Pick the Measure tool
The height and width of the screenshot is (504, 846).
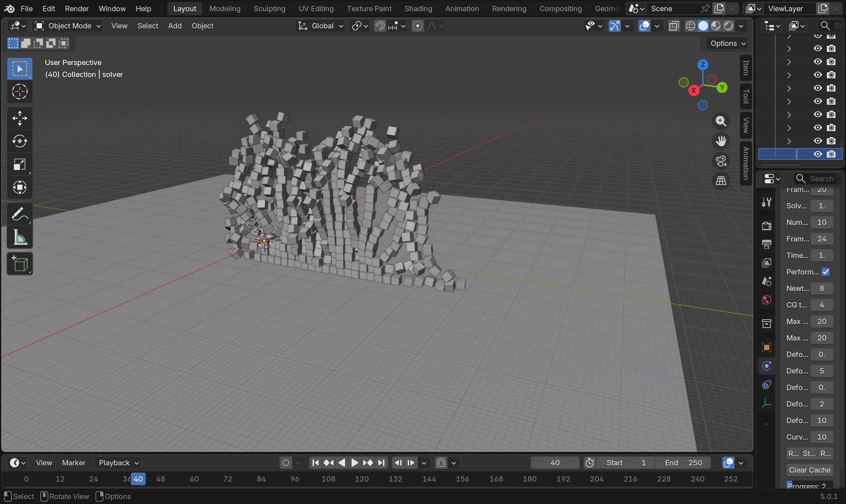[x=20, y=237]
